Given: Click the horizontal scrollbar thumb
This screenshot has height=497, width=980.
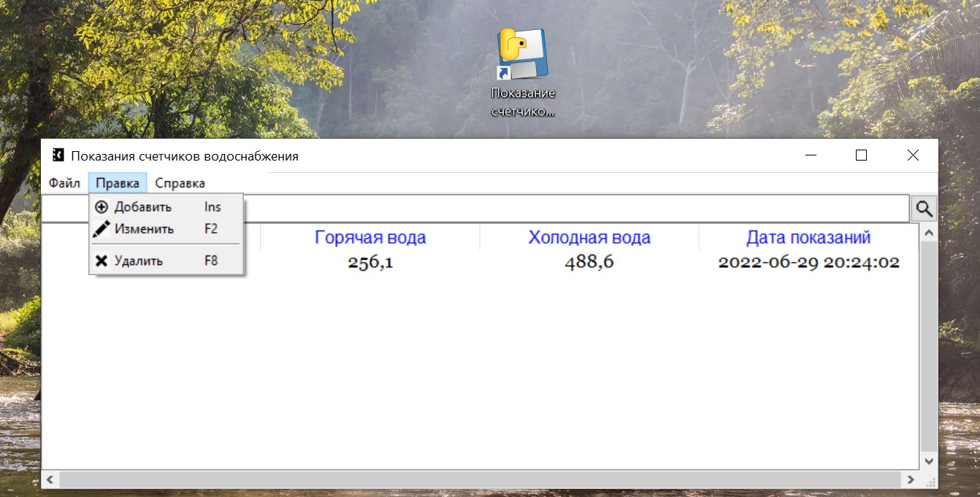Looking at the screenshot, I should (481, 479).
